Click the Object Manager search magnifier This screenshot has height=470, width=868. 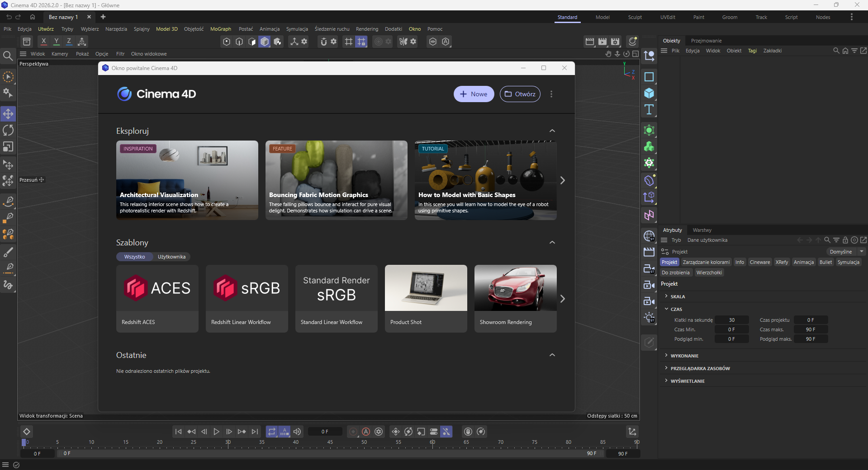pyautogui.click(x=836, y=51)
